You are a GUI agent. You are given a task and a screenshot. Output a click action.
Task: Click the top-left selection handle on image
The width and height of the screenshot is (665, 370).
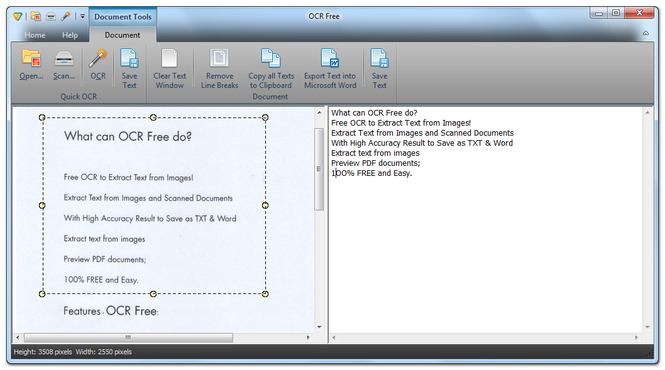point(42,118)
